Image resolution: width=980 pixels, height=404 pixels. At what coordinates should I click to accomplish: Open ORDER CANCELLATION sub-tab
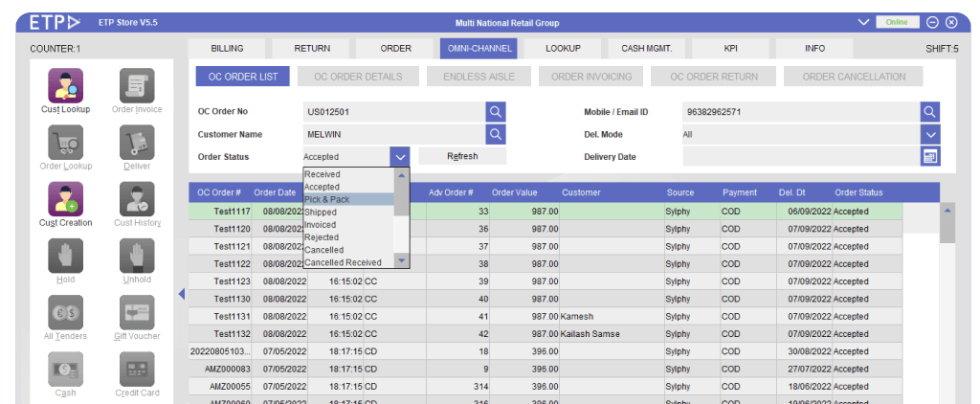(x=854, y=77)
